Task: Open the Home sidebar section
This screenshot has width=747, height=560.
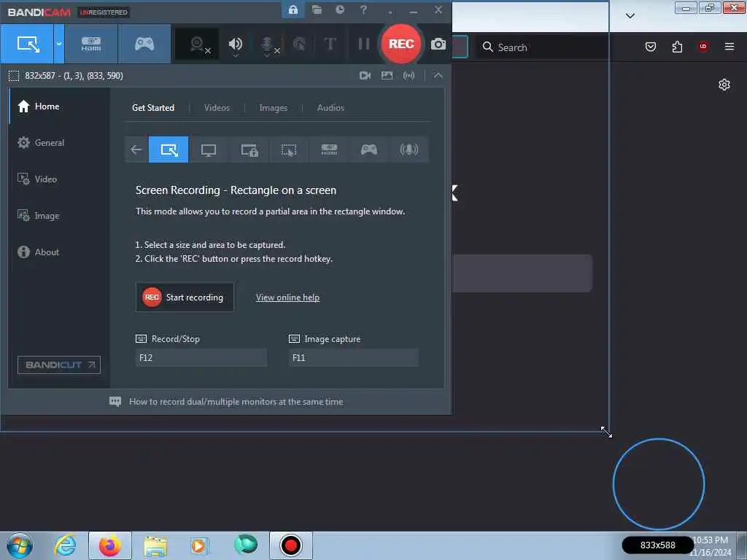Action: 60,106
